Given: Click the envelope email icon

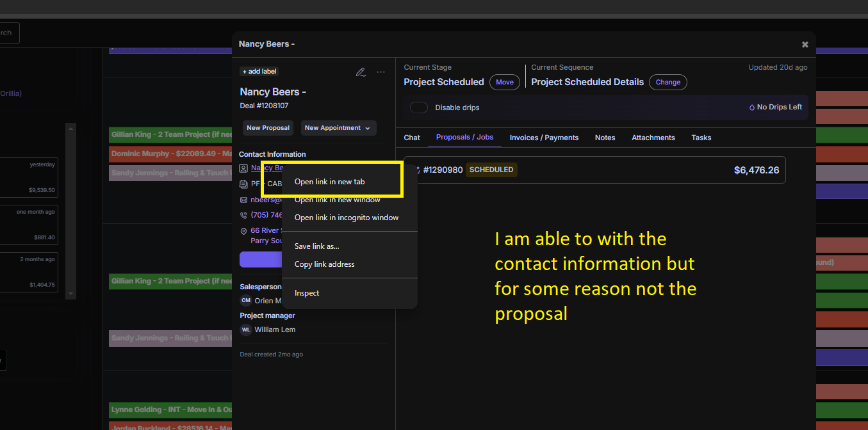Looking at the screenshot, I should [243, 200].
